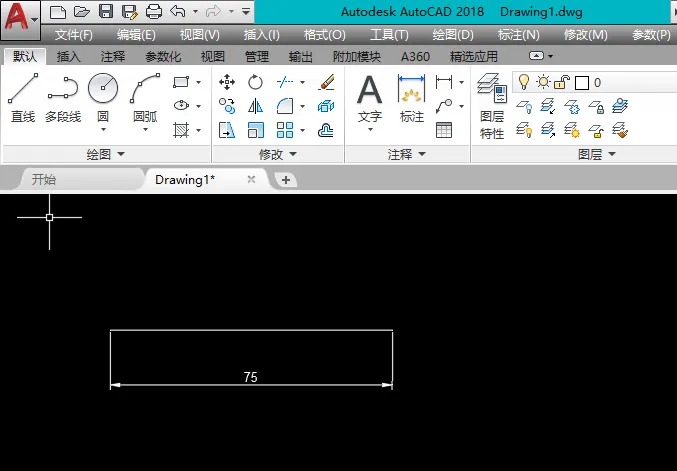
Task: Select the Stretch tool
Action: click(227, 130)
